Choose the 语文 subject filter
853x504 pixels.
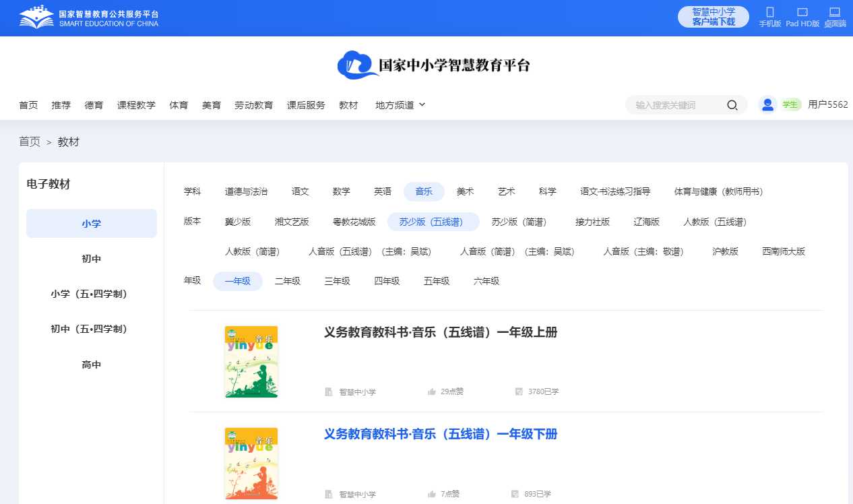click(301, 191)
